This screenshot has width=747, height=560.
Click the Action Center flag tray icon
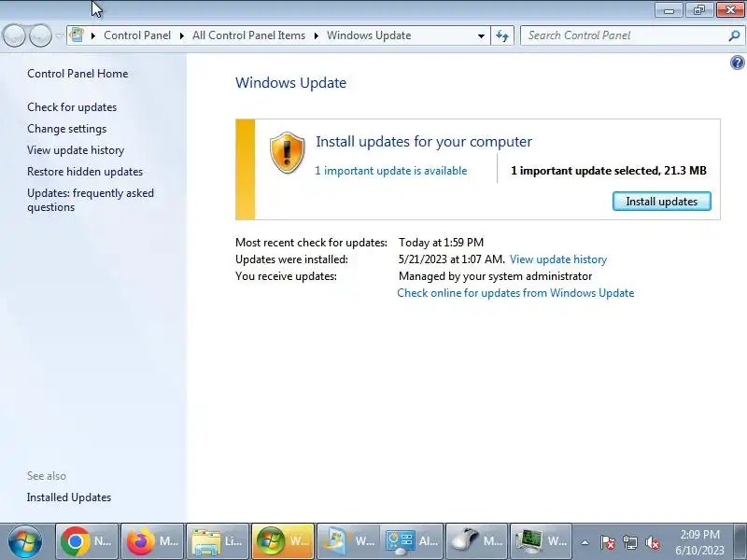tap(608, 542)
